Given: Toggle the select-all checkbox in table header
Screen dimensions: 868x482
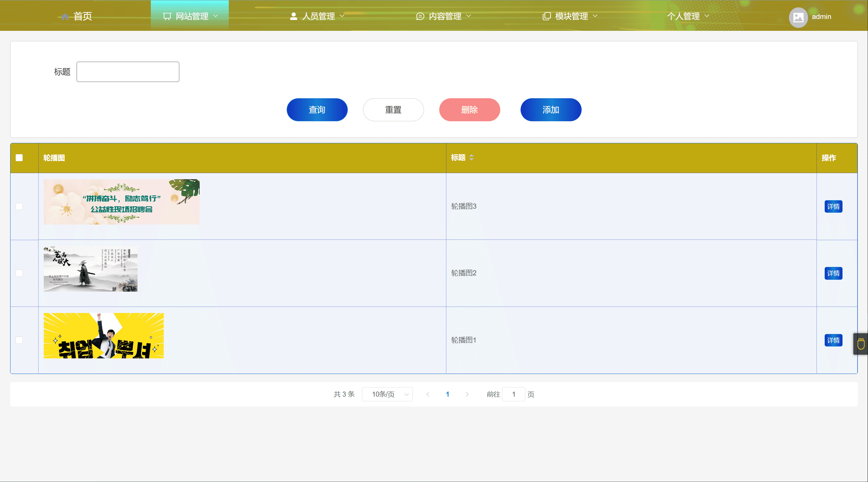Looking at the screenshot, I should (19, 158).
